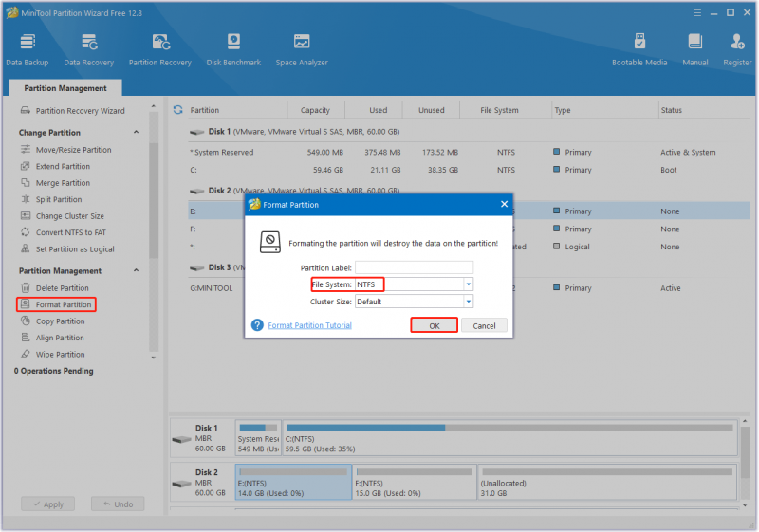Start Disk Benchmark
Viewport: 759px width, 532px height.
(x=233, y=49)
